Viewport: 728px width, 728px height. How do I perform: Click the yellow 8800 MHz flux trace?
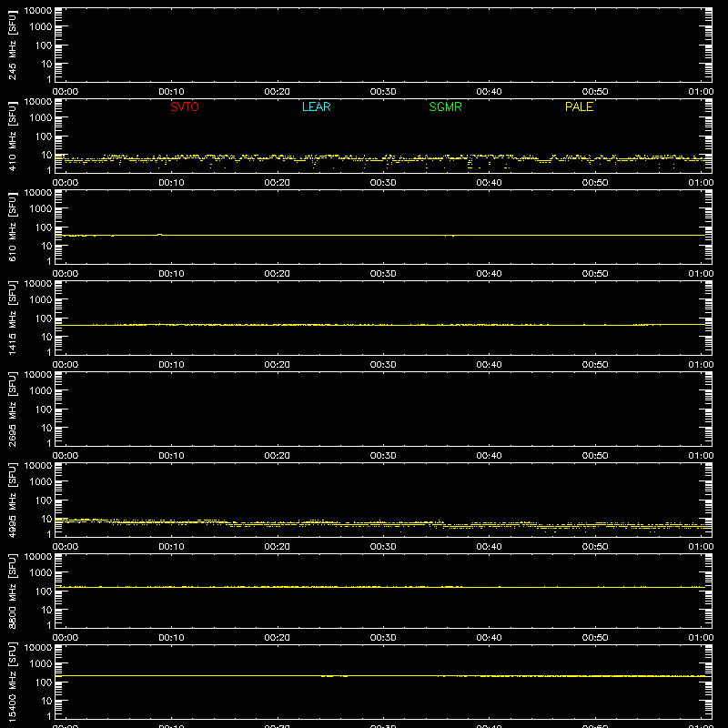380,587
